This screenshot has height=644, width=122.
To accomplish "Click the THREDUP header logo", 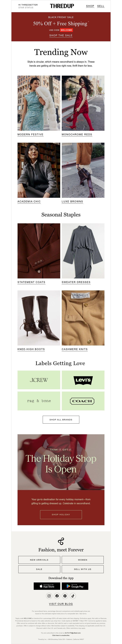I will pos(62,6).
